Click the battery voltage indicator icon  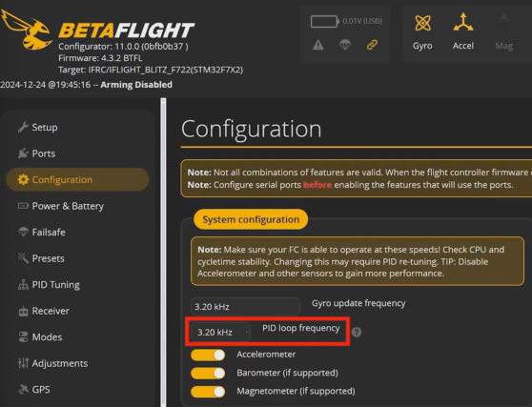click(324, 21)
